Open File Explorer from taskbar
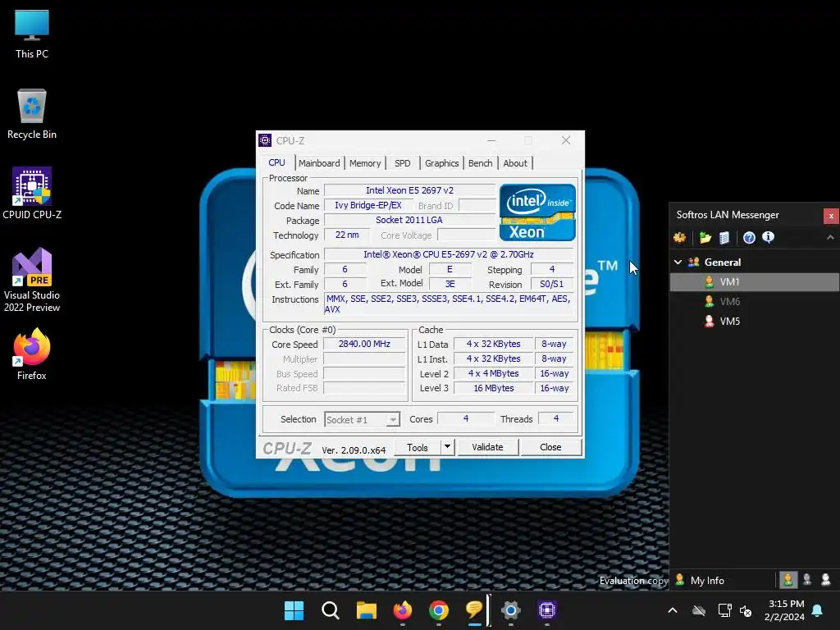840x630 pixels. pyautogui.click(x=367, y=610)
